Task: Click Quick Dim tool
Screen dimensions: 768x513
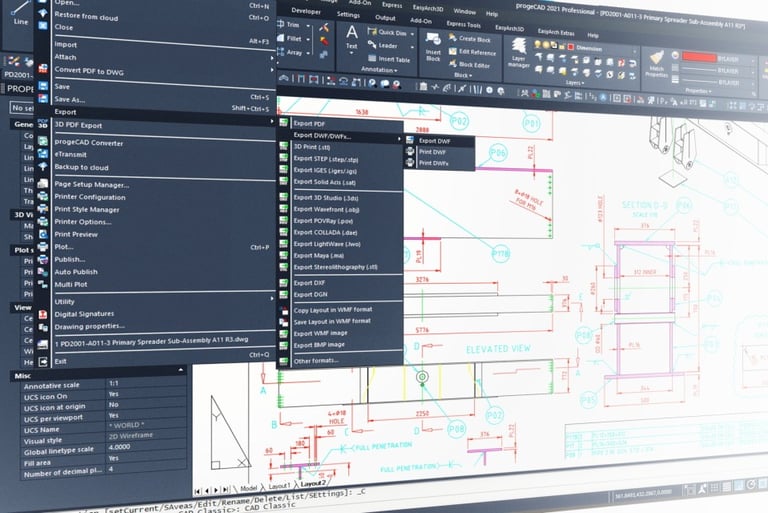Action: pyautogui.click(x=387, y=32)
